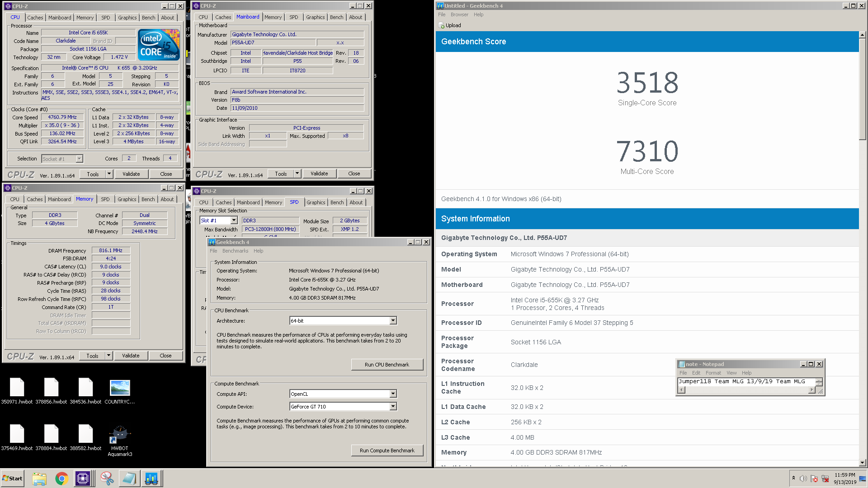Open Windows Explorer from the taskbar
Image resolution: width=868 pixels, height=488 pixels.
[39, 479]
